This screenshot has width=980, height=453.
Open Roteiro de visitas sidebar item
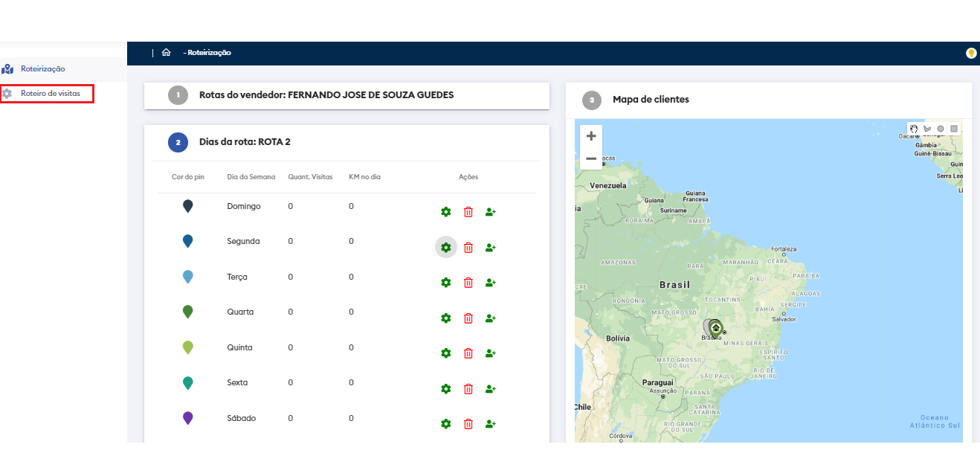click(50, 94)
